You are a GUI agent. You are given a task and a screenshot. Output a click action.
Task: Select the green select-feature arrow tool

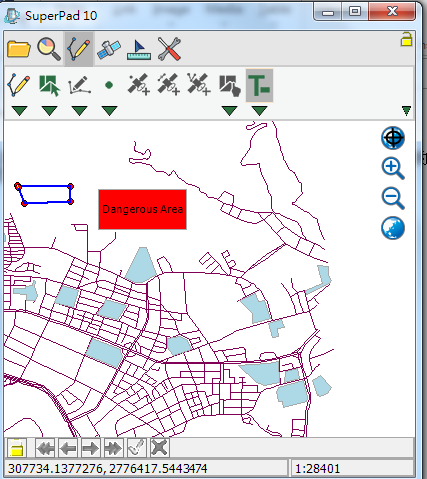tap(49, 85)
